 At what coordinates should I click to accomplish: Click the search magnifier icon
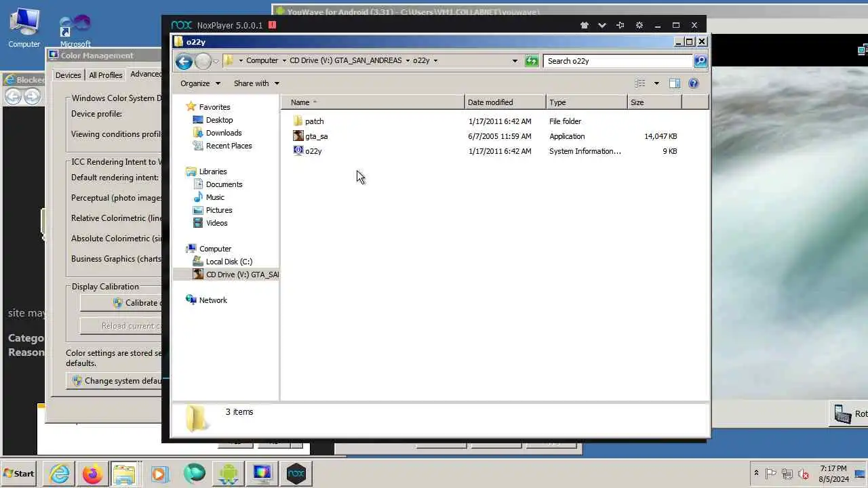click(x=701, y=61)
